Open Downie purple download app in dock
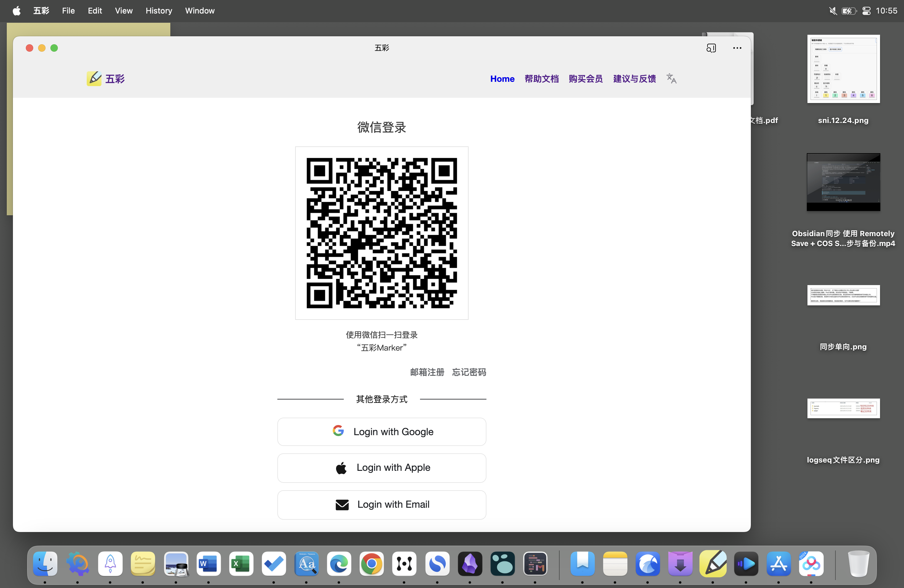Image resolution: width=904 pixels, height=588 pixels. pyautogui.click(x=680, y=564)
